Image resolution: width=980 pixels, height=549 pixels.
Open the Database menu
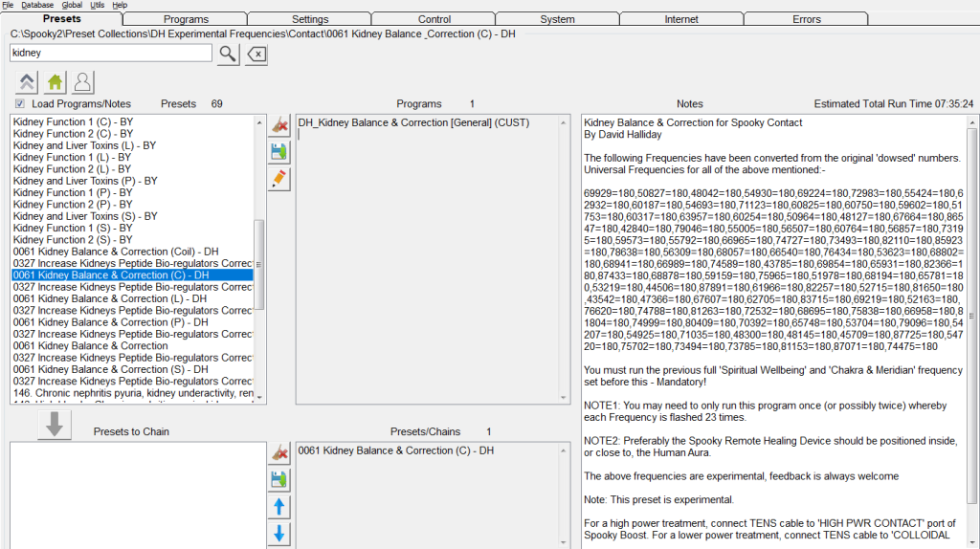[x=37, y=5]
